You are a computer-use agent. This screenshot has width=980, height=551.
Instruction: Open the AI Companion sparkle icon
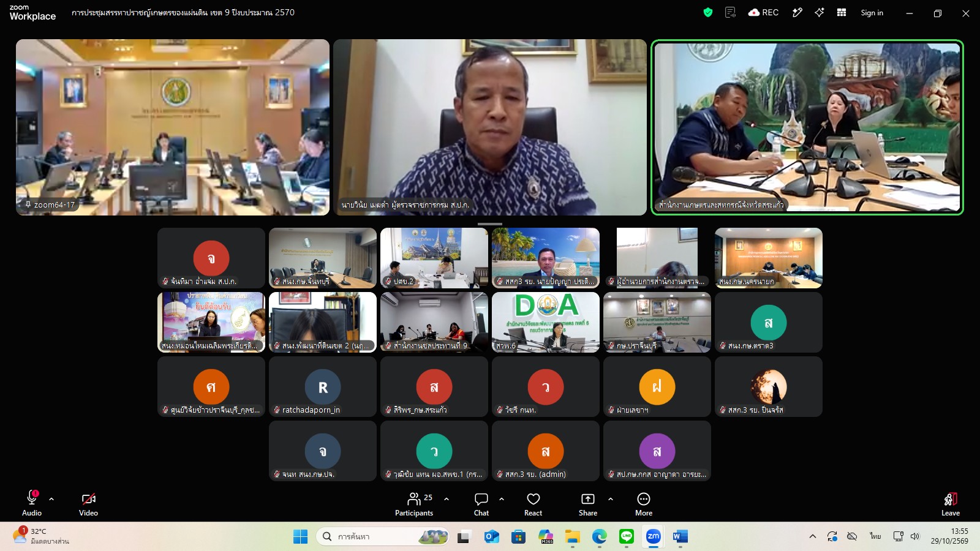(x=820, y=12)
